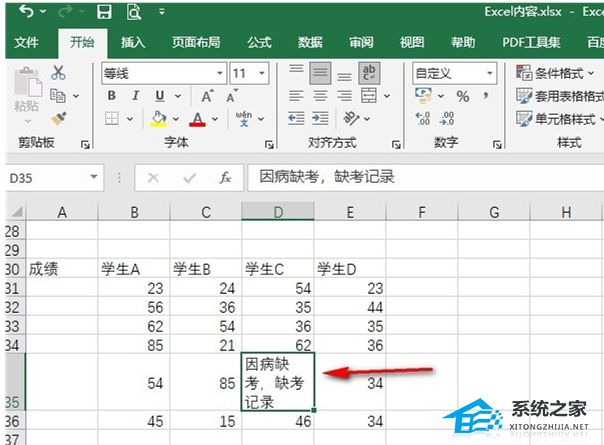Open the Customize Quick Access Toolbar arrow
The height and width of the screenshot is (445, 604).
[162, 12]
